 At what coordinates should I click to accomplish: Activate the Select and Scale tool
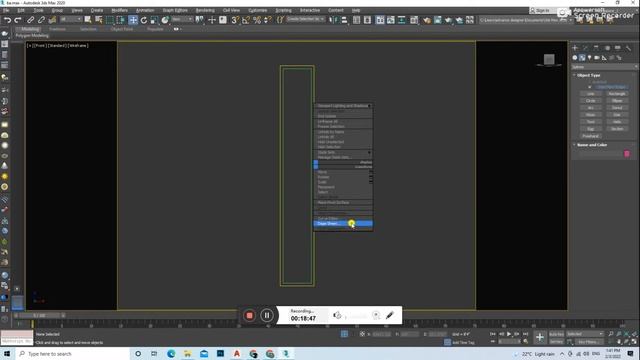(x=154, y=20)
